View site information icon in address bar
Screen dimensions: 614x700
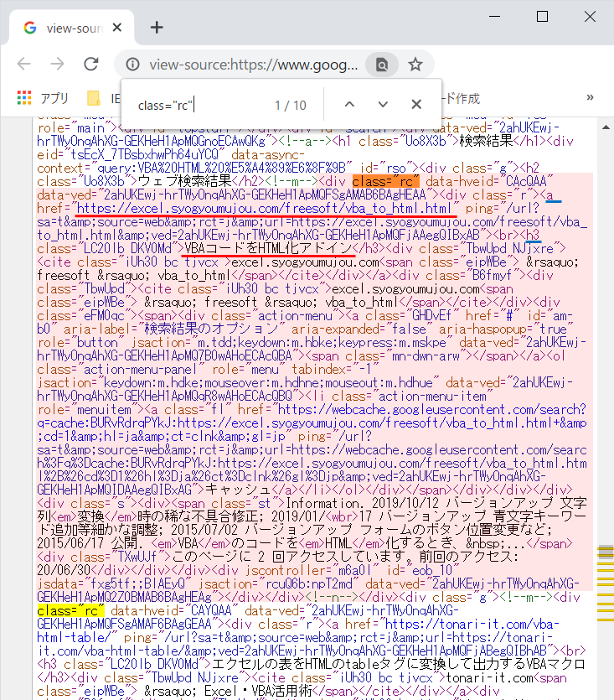pos(132,65)
